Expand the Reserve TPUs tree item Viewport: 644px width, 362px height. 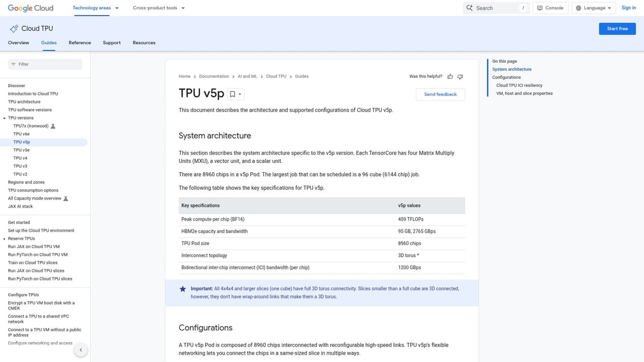[4, 239]
